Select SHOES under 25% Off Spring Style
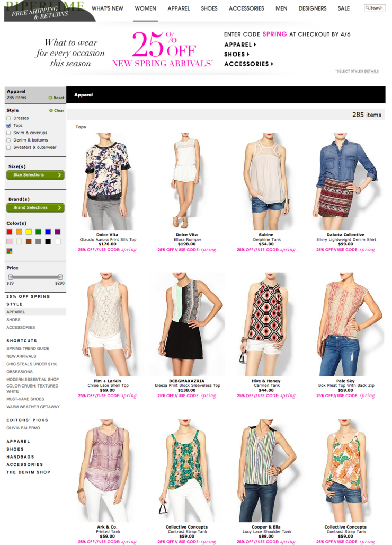This screenshot has width=392, height=545. click(x=14, y=320)
